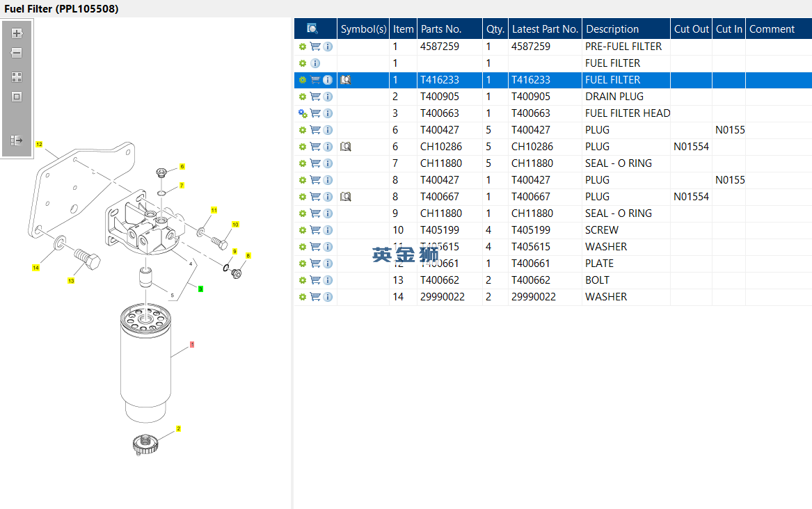Select callout 10 in the diagram

click(235, 225)
